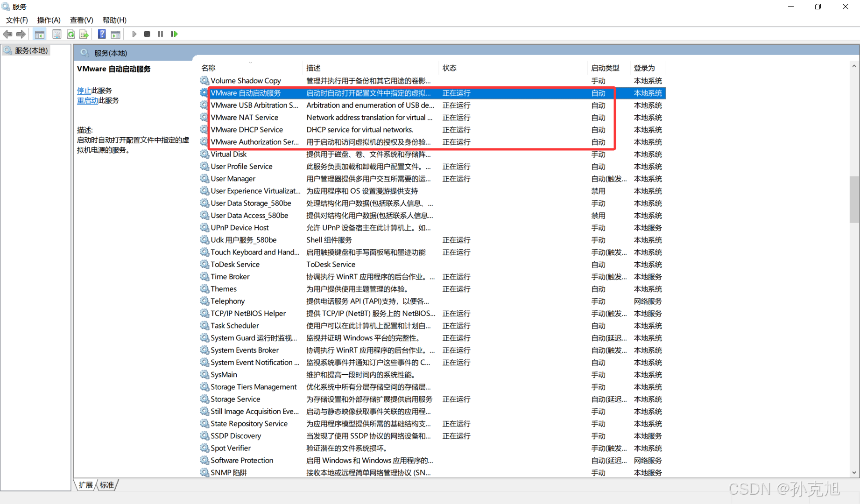Sort by the 描述 column header
This screenshot has height=504, width=860.
tap(372, 68)
